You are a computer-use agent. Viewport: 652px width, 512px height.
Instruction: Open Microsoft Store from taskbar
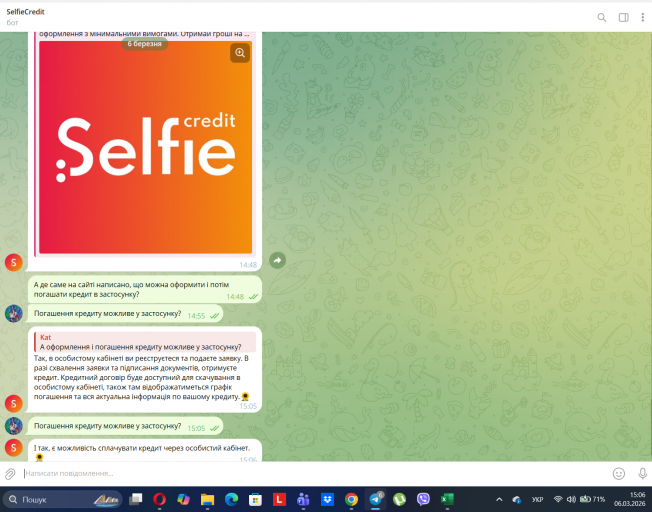tap(255, 499)
